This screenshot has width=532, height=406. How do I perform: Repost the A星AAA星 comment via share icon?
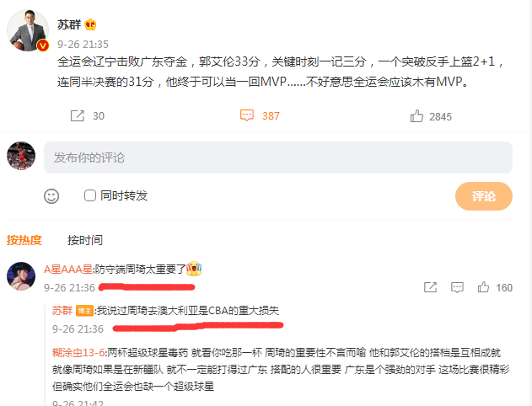[430, 287]
